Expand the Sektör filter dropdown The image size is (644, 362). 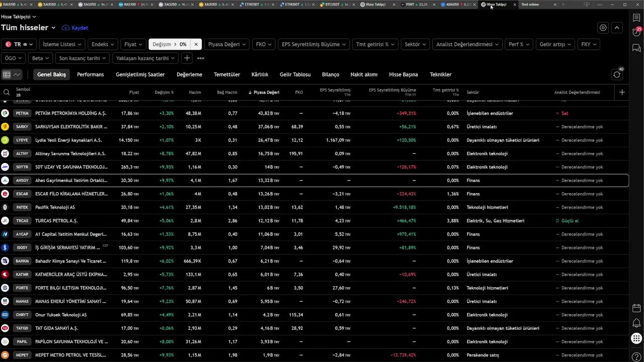(x=415, y=44)
